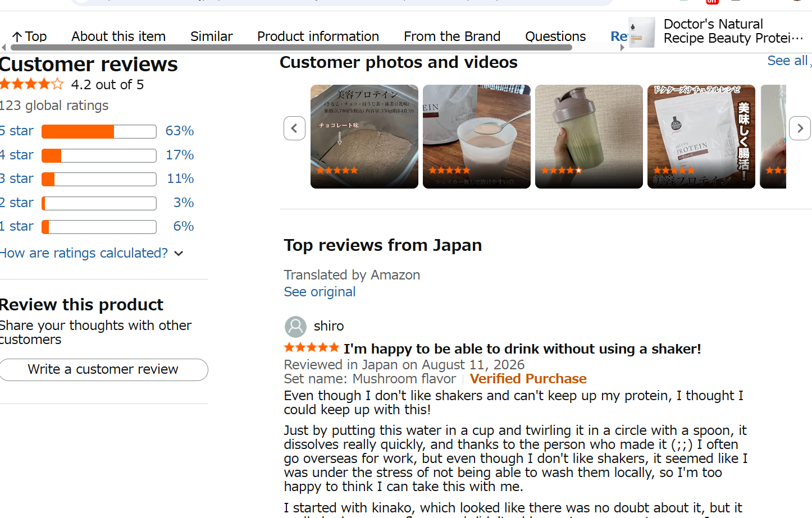Show next customer photos in carousel
Image resolution: width=812 pixels, height=518 pixels.
click(x=800, y=129)
